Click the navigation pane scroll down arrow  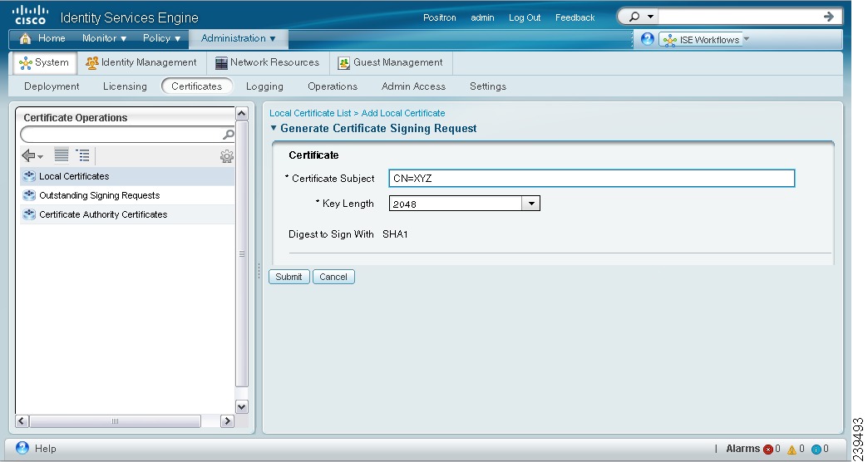click(242, 406)
